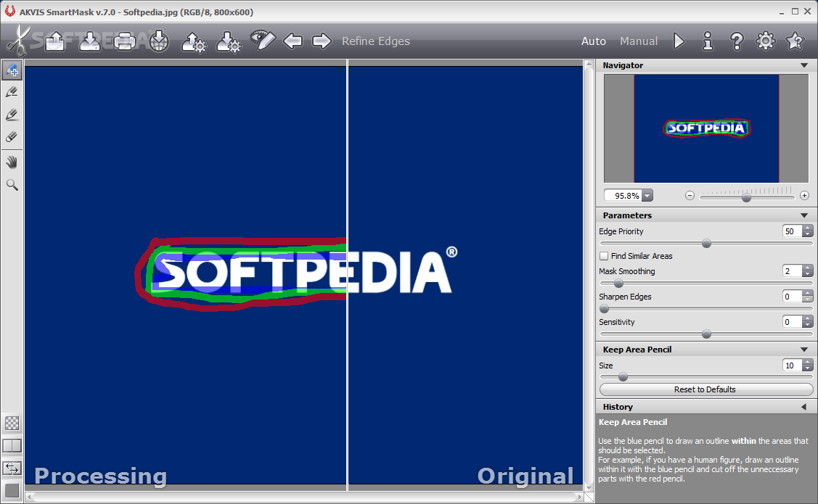The width and height of the screenshot is (818, 504).
Task: Adjust the Sharpen Edges slider
Action: click(605, 309)
